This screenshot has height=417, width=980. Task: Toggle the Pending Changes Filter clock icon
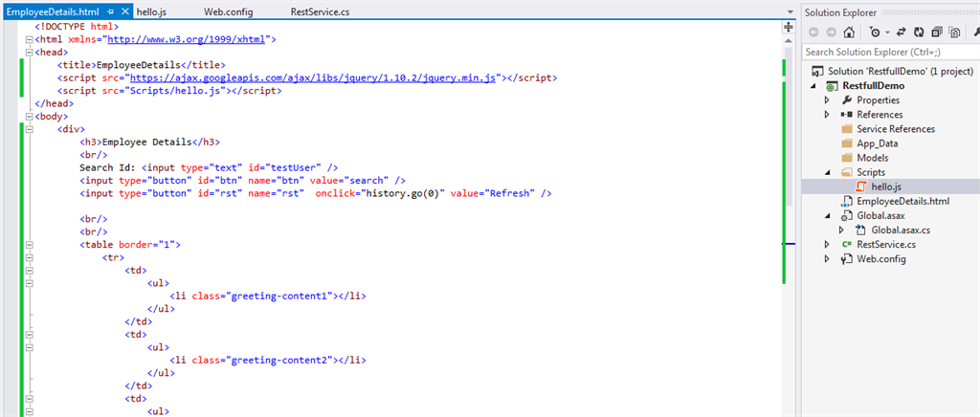pos(875,33)
